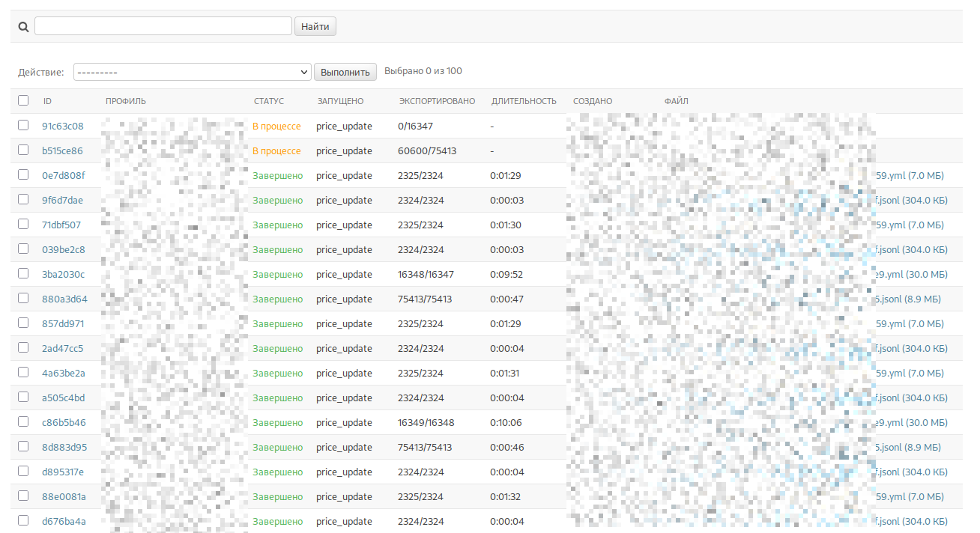The image size is (980, 533).
Task: Open the Действие action dropdown
Action: coord(193,72)
